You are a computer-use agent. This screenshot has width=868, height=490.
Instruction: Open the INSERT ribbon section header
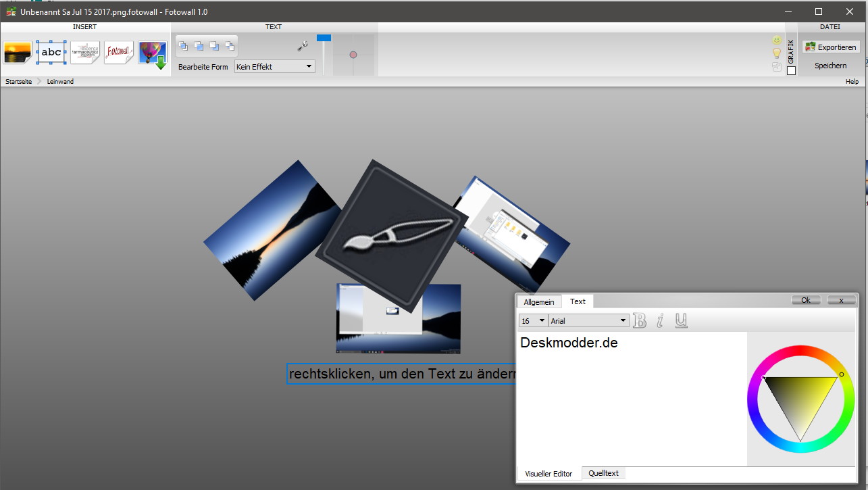(85, 27)
